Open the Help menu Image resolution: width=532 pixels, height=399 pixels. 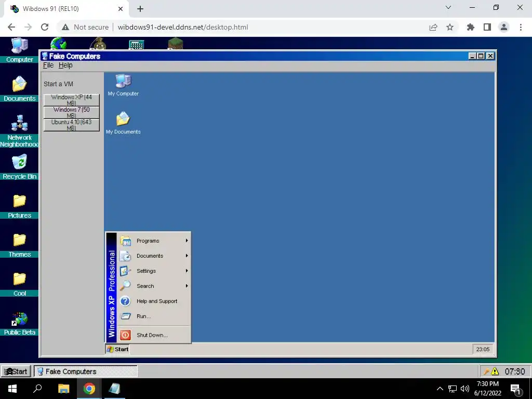point(65,65)
